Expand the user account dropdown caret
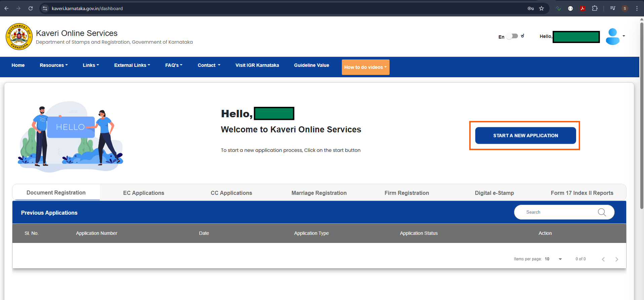 tap(624, 36)
